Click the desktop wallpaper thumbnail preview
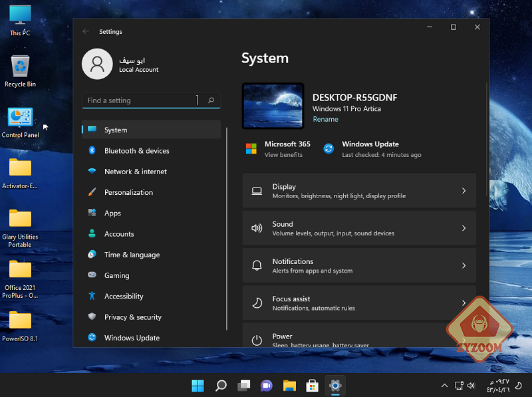The image size is (532, 397). 273,106
